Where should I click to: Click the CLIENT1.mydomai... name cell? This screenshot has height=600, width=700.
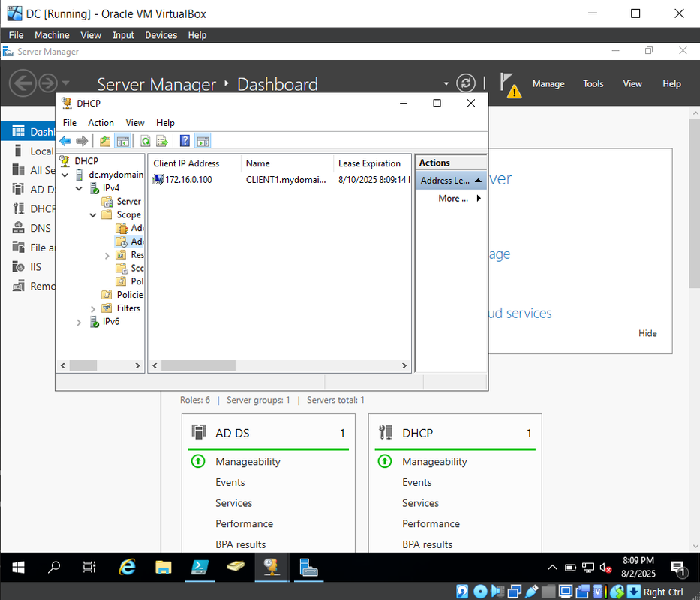(x=286, y=179)
